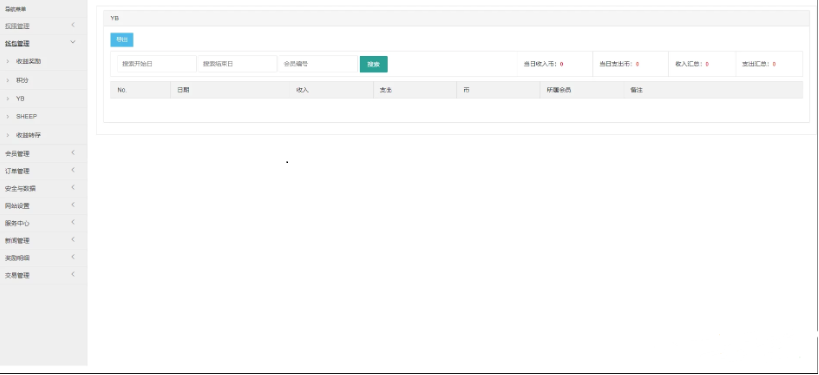This screenshot has height=375, width=819.
Task: Click the green 搜索 search button
Action: (373, 64)
